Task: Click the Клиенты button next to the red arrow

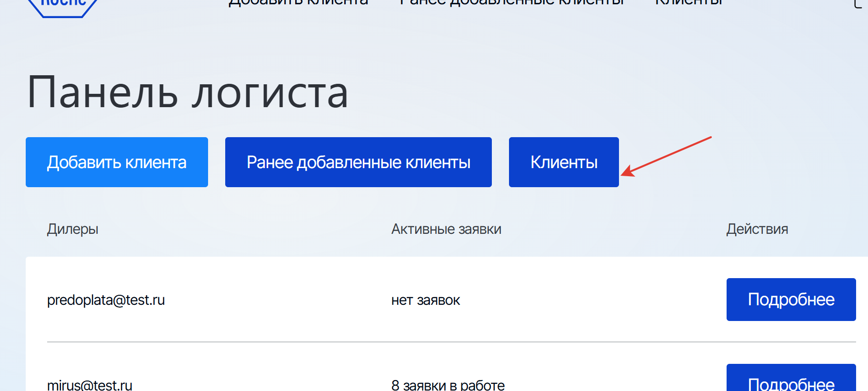Action: pyautogui.click(x=564, y=162)
